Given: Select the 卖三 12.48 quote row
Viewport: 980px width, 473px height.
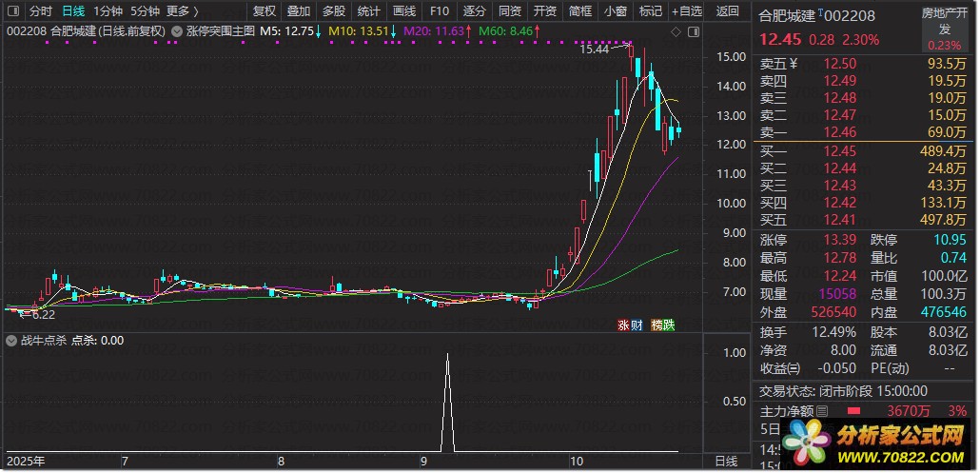Looking at the screenshot, I should click(x=863, y=97).
